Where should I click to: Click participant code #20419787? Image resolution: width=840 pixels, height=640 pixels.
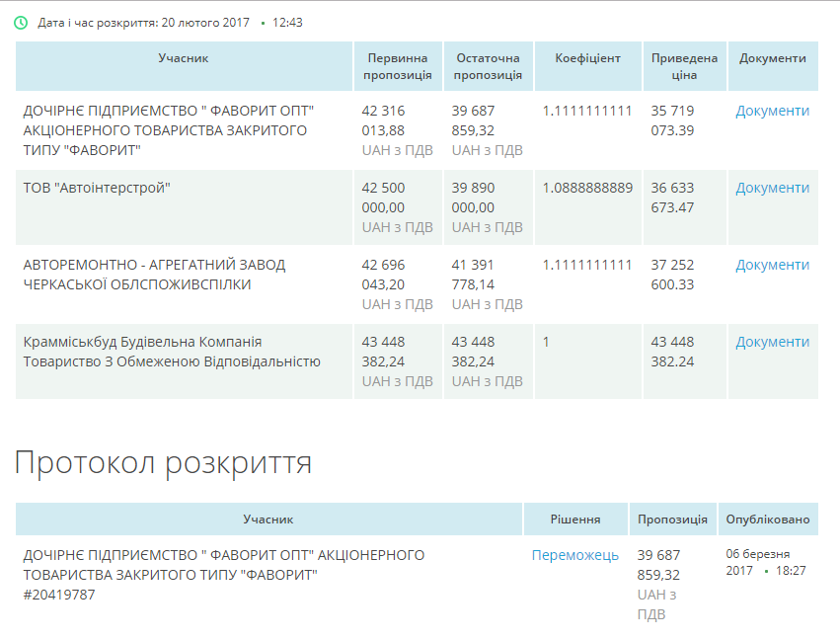coord(59,595)
